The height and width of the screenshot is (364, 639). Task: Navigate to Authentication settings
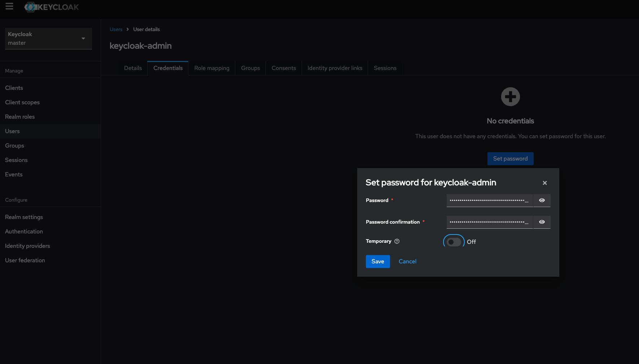pos(50,232)
